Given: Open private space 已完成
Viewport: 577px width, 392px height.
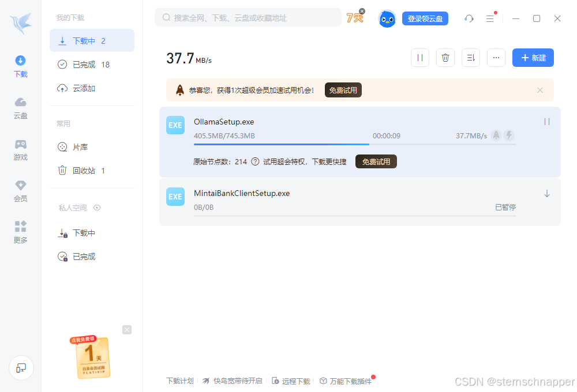Looking at the screenshot, I should point(92,257).
